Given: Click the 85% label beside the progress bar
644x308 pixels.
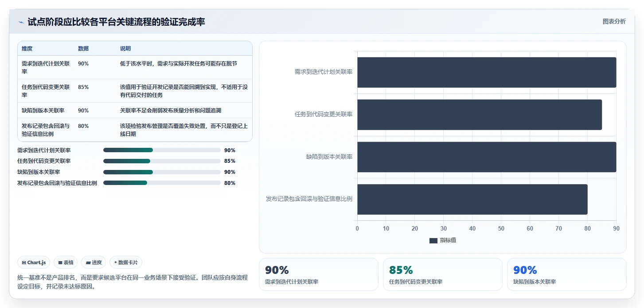Looking at the screenshot, I should click(230, 161).
